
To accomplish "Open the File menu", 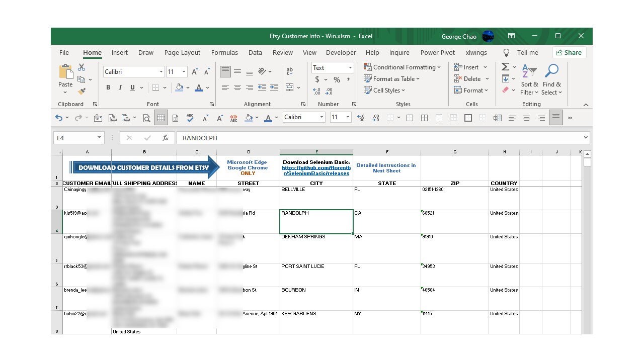I will pyautogui.click(x=64, y=52).
